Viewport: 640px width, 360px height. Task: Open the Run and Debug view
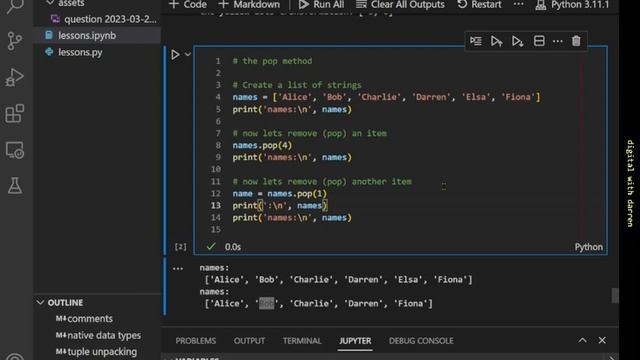pos(15,77)
